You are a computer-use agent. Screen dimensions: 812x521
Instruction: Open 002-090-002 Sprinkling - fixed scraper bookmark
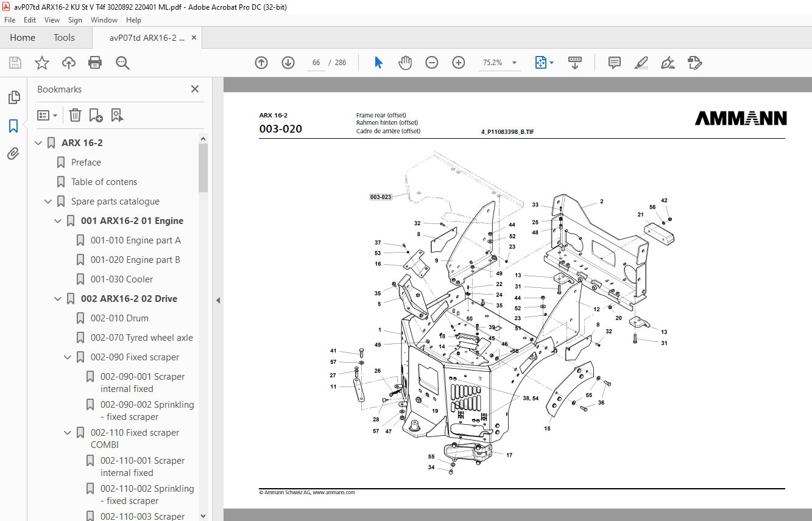pyautogui.click(x=147, y=411)
